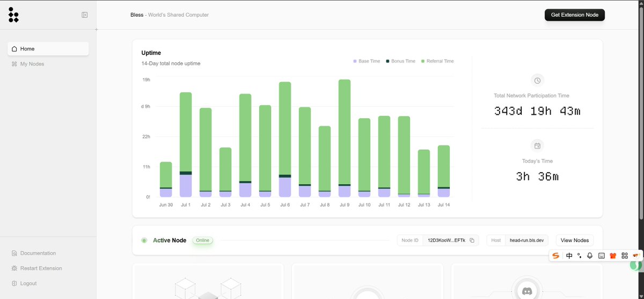Toggle punctuation mode in the IME toolbar
This screenshot has height=299, width=644.
pyautogui.click(x=580, y=256)
